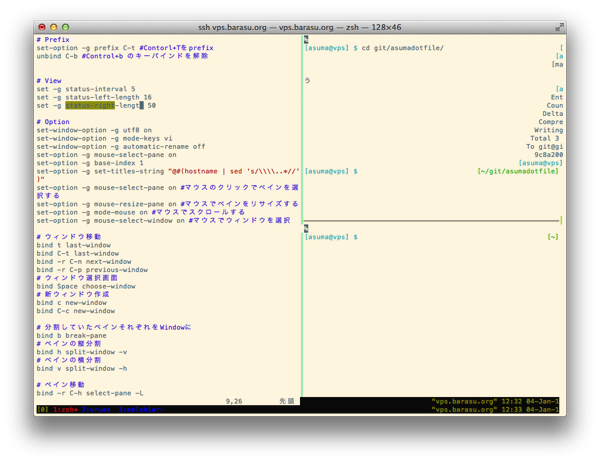Click '[asuma@vps] $' prompt in lower pane
This screenshot has height=463, width=600.
pos(331,237)
